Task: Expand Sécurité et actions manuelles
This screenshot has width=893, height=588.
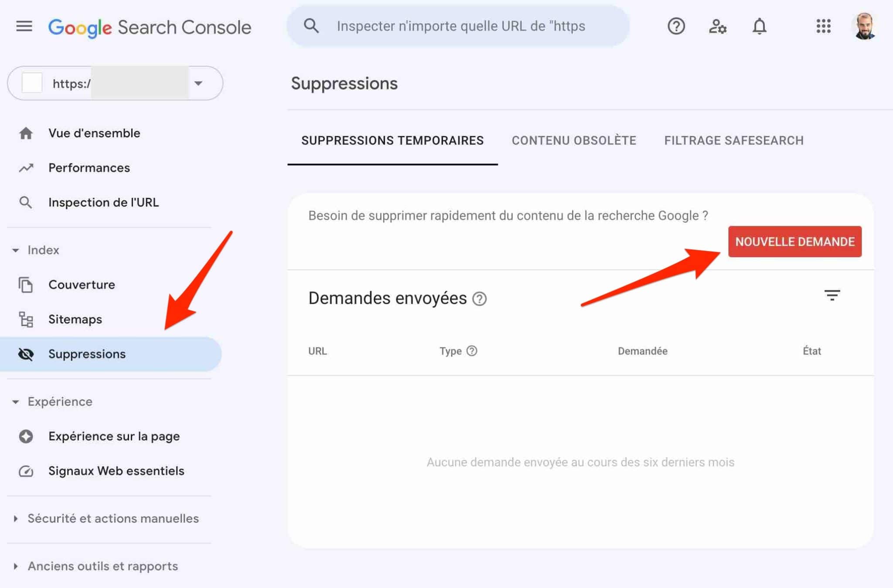Action: click(106, 519)
